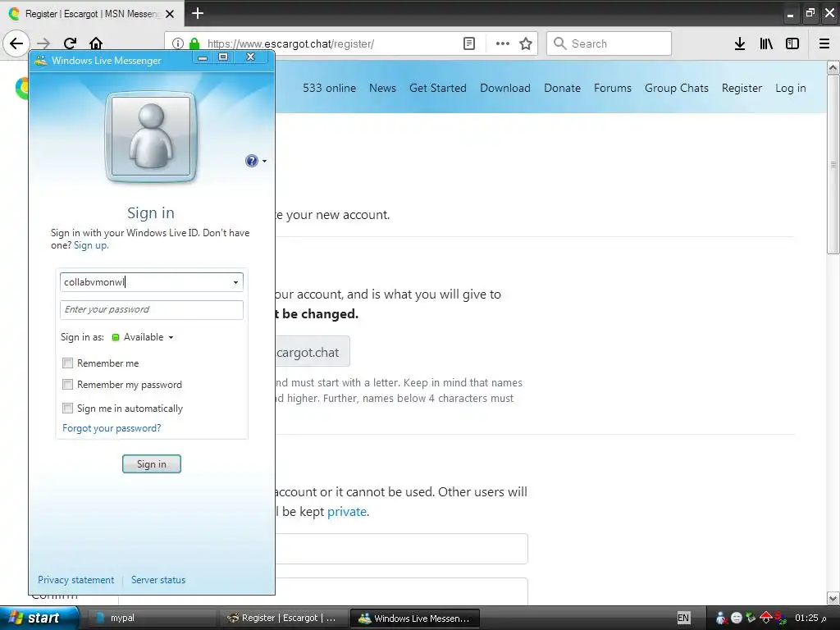The height and width of the screenshot is (630, 840).
Task: Follow the Sign up link
Action: click(90, 245)
